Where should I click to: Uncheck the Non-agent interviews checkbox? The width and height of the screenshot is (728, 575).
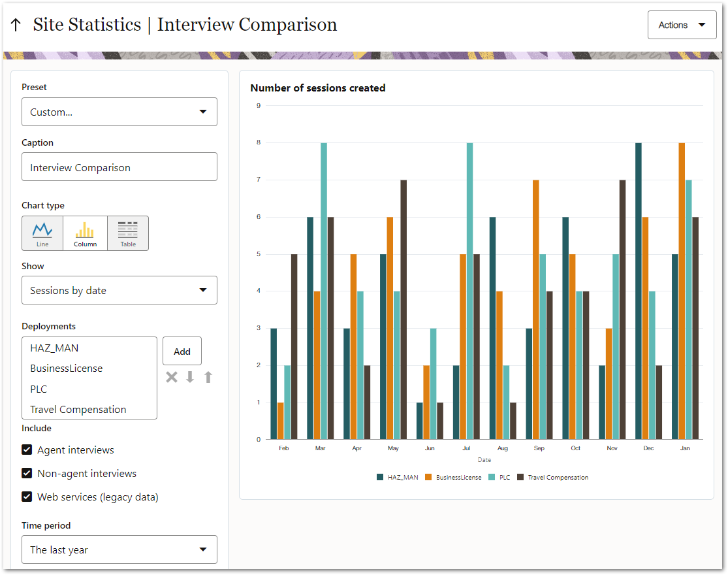click(27, 473)
